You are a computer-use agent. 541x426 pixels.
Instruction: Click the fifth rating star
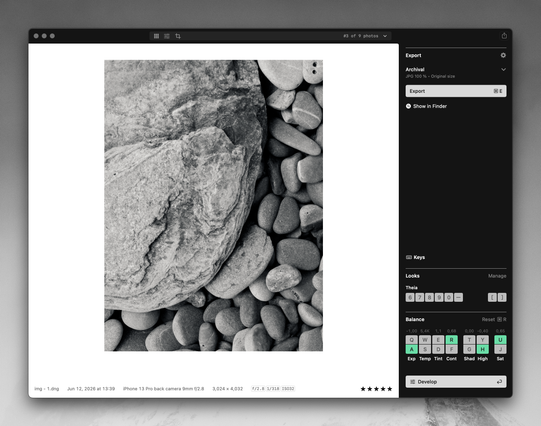pyautogui.click(x=390, y=389)
